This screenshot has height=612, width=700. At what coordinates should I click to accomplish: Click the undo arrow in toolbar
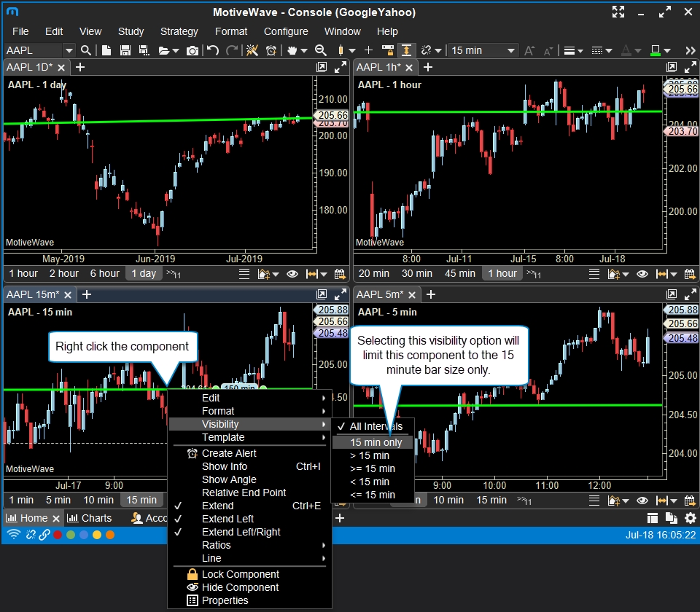point(212,50)
